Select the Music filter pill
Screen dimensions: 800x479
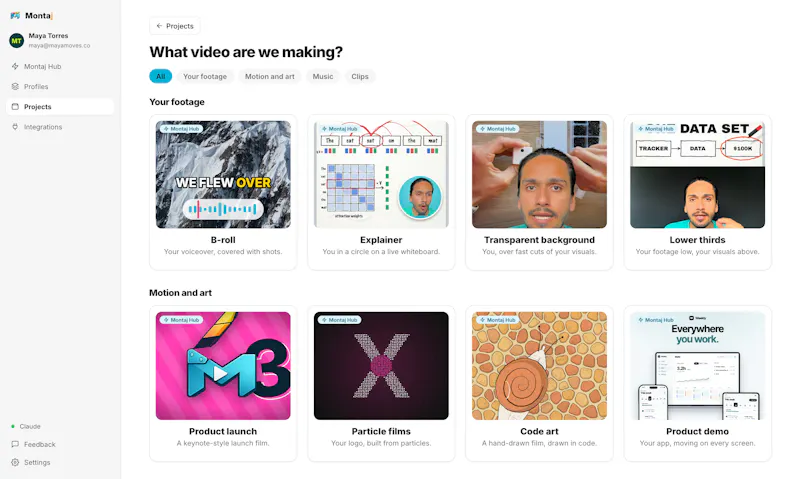322,77
